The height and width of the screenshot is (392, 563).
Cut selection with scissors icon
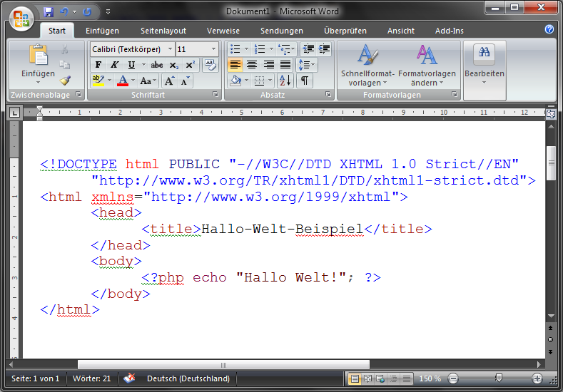65,49
